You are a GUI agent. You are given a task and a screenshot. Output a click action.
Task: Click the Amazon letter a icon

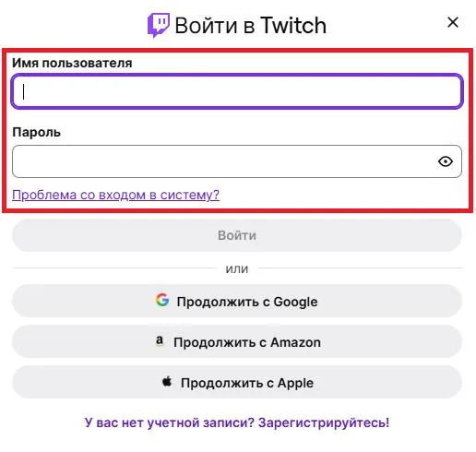[x=160, y=340]
